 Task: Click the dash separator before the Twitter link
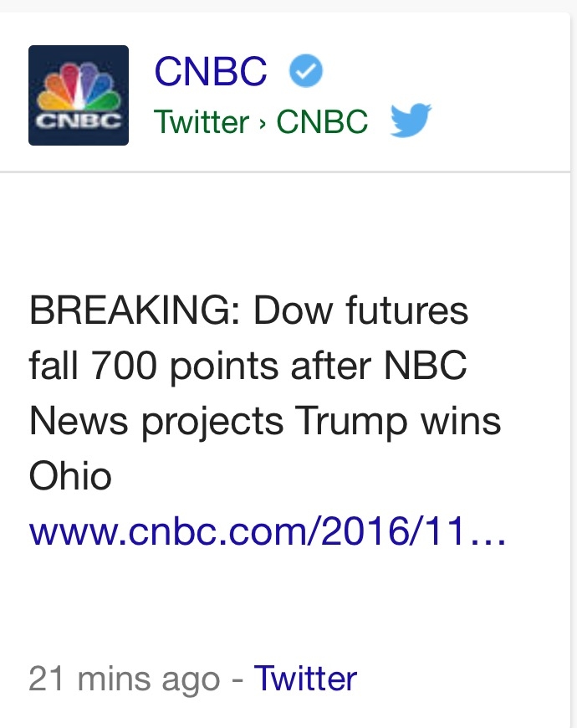coord(237,679)
